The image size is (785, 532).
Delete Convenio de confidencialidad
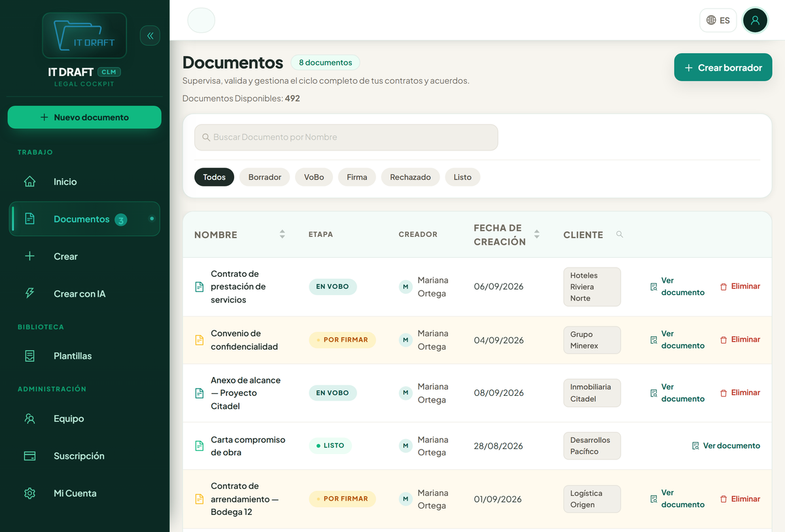pos(740,340)
